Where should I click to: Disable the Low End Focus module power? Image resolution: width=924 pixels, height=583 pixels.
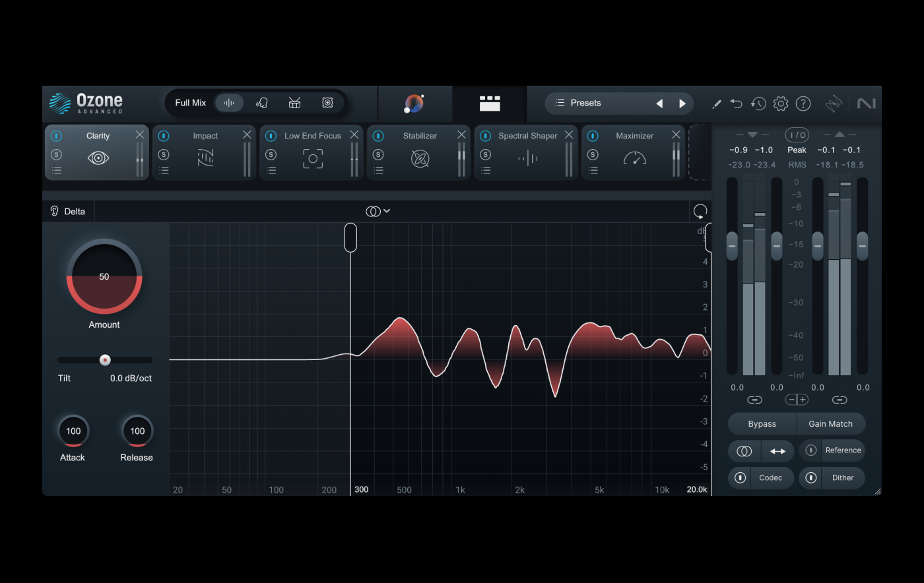271,136
